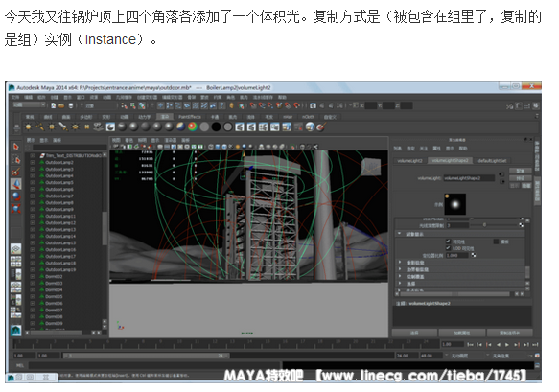The image size is (559, 392).
Task: Switch to four view layout icon
Action: coord(15,262)
